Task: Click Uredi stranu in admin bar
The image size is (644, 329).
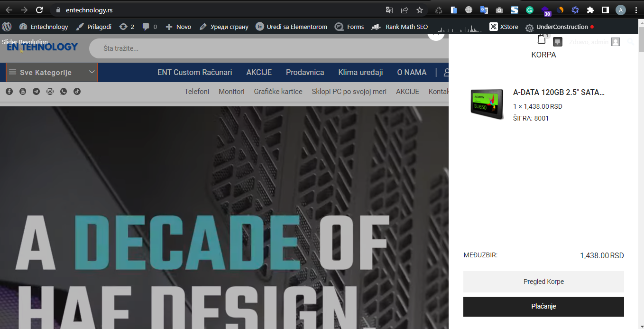Action: (x=224, y=27)
